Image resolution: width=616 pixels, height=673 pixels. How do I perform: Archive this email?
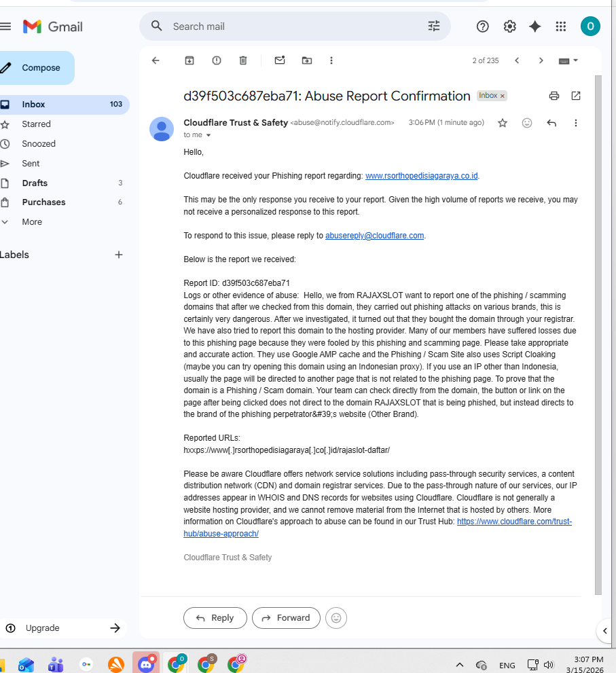(x=189, y=60)
